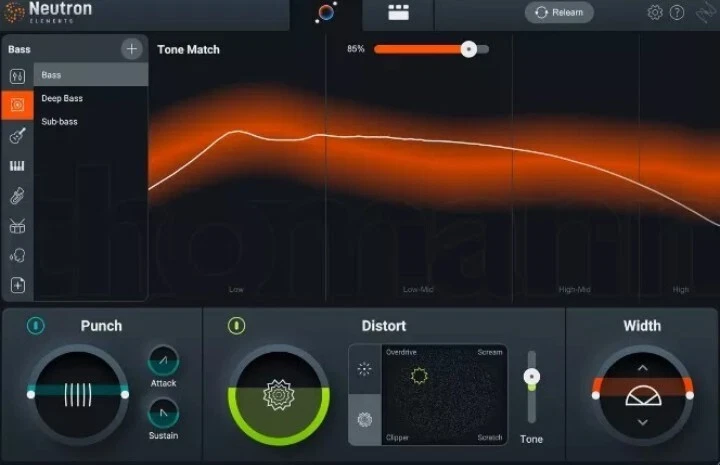Viewport: 720px width, 465px height.
Task: Adjust the Tone Match amount slider handle
Action: 469,49
